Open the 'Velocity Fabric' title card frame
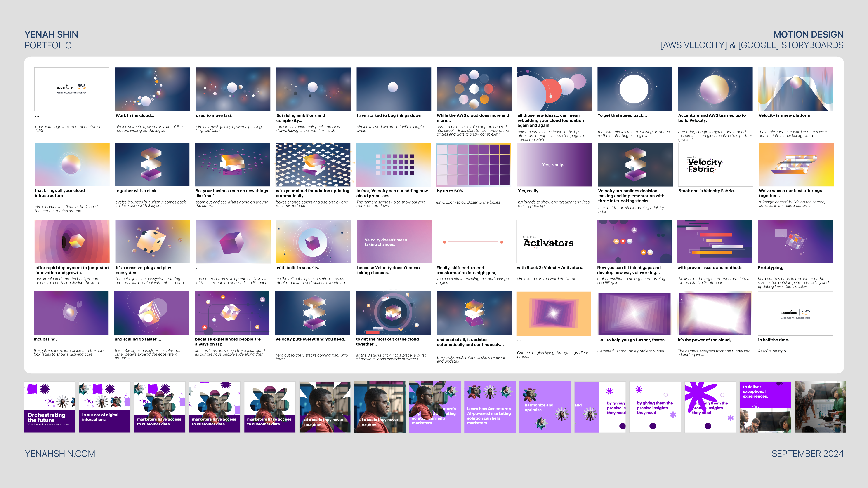Image resolution: width=868 pixels, height=488 pixels. tap(715, 164)
